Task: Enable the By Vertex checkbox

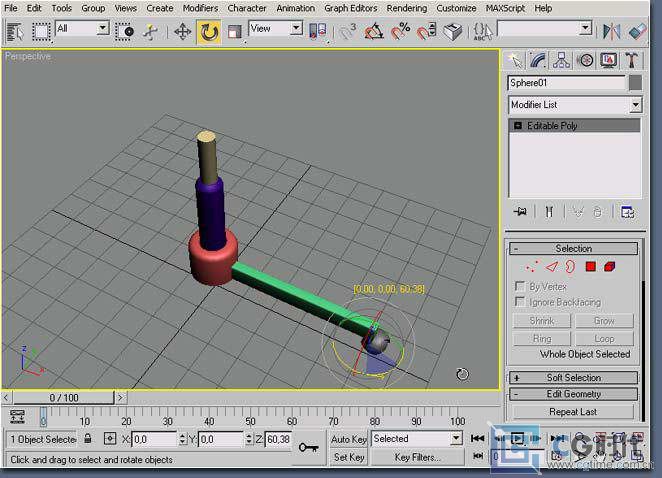Action: click(520, 286)
